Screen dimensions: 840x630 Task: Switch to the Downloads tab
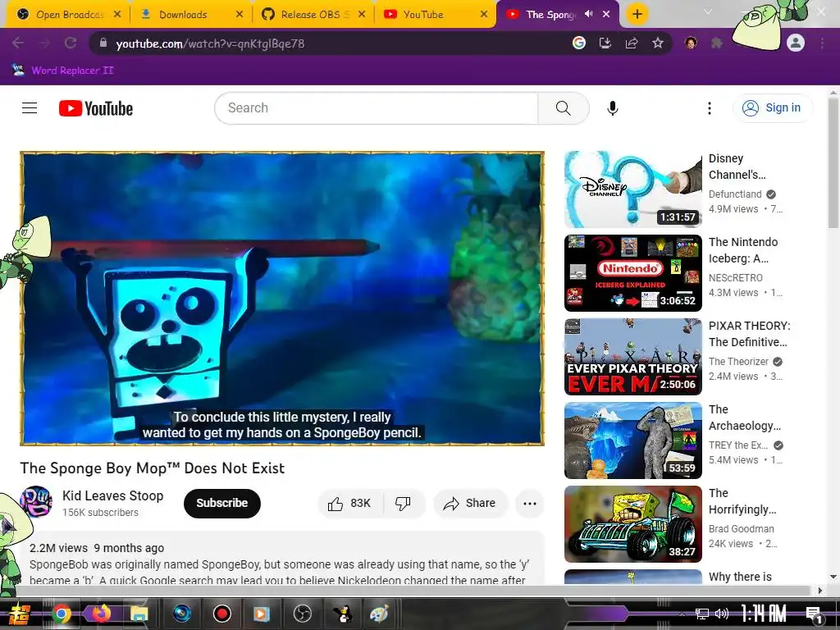pyautogui.click(x=190, y=14)
